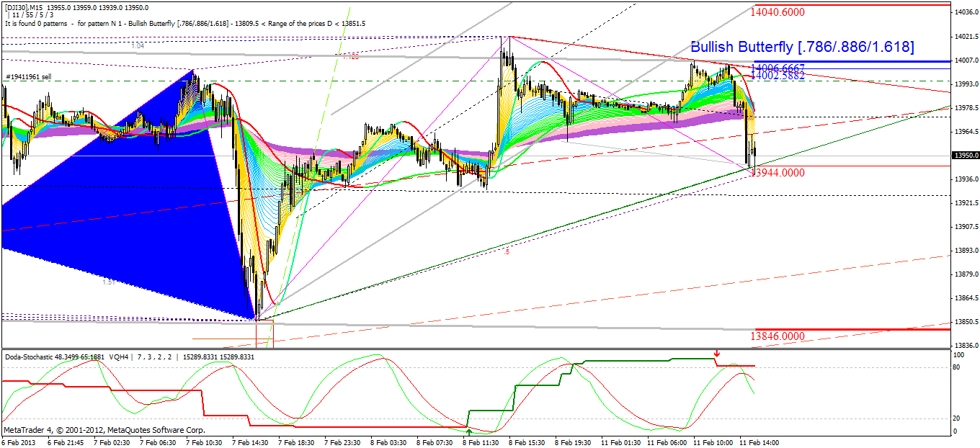980x448 pixels.
Task: Click '8 Feb 15:30' on the time axis
Action: pos(527,442)
